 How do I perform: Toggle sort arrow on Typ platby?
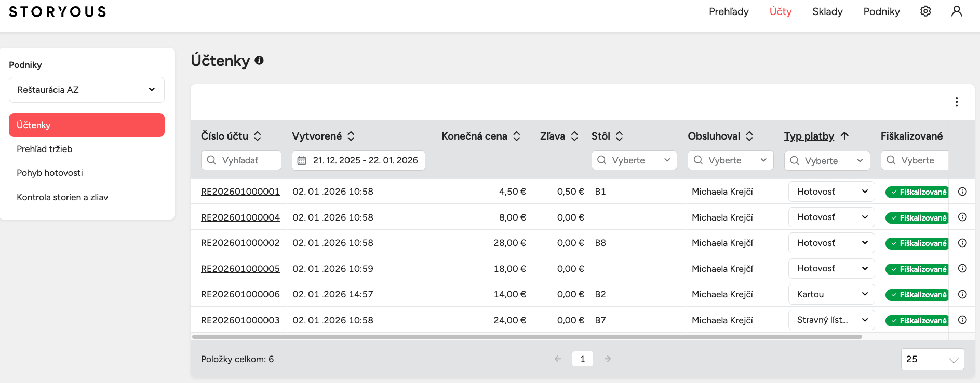844,136
